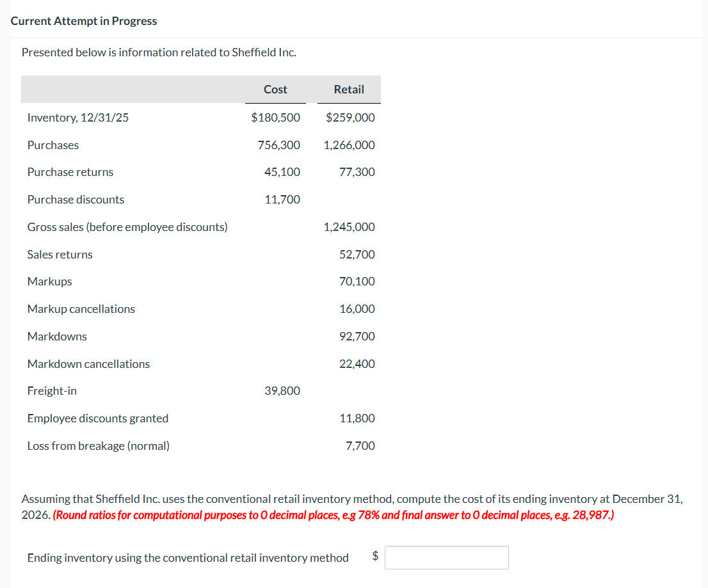
Task: Select the 'Inventory, 12/31/25' row label
Action: coord(78,117)
